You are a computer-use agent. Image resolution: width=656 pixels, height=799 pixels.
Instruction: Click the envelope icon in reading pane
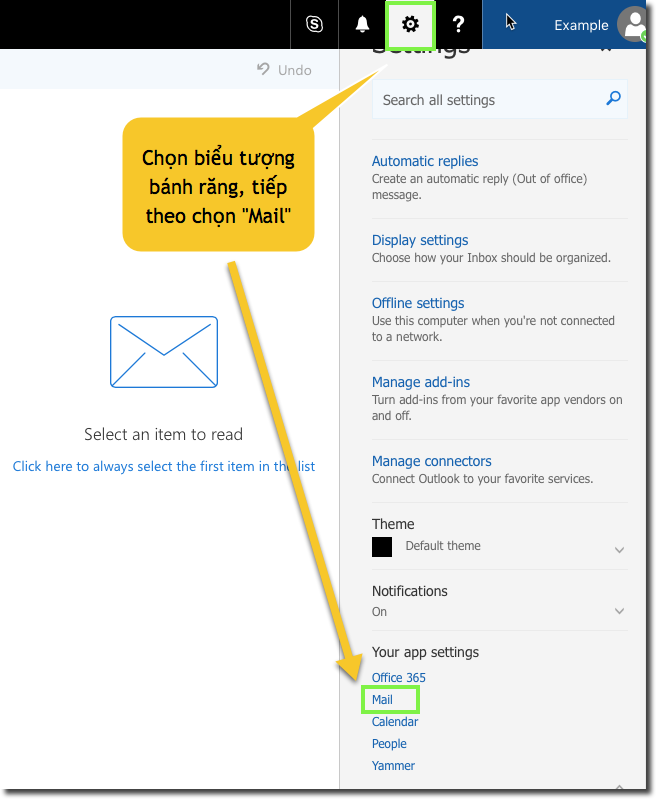[x=163, y=352]
